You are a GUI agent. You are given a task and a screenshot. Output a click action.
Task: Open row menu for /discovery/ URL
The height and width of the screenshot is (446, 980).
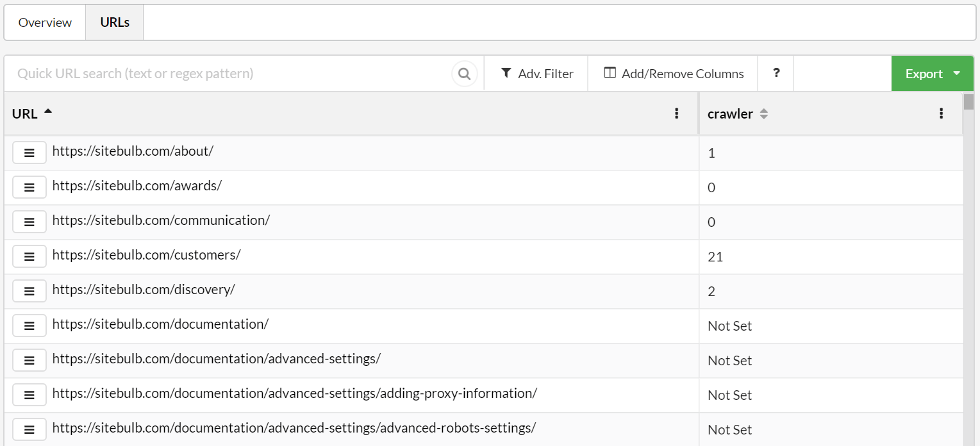(29, 291)
